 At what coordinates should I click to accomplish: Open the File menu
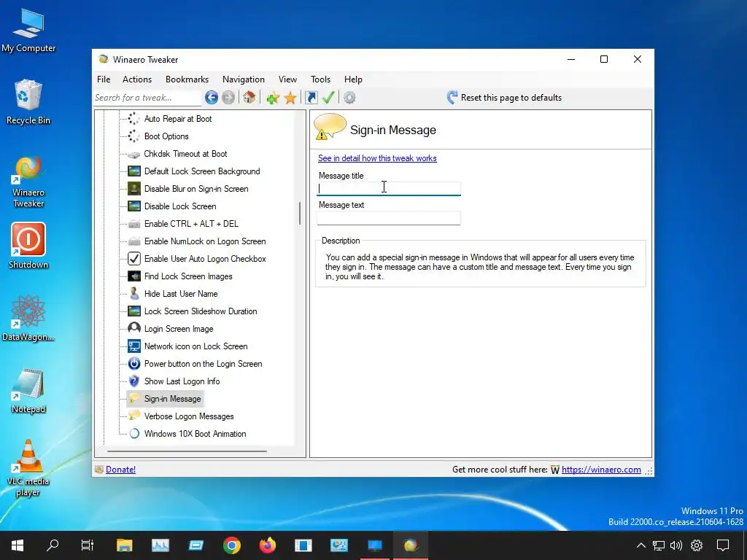click(104, 79)
